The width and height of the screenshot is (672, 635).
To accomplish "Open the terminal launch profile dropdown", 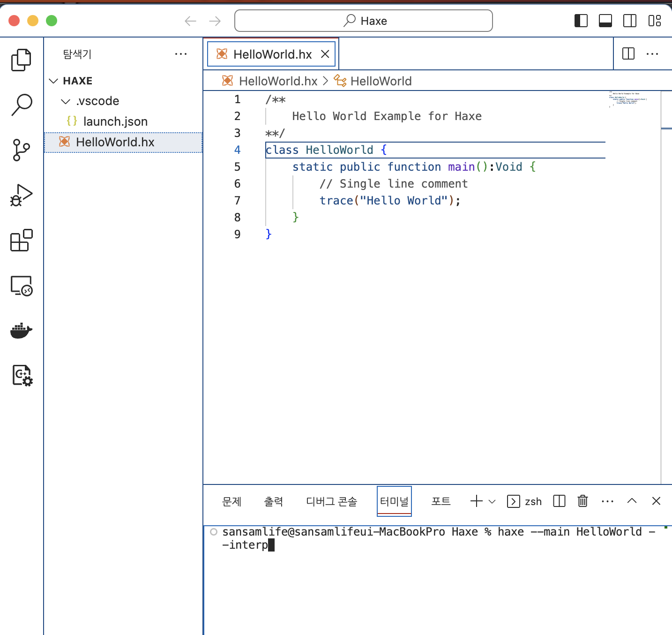I will (492, 501).
